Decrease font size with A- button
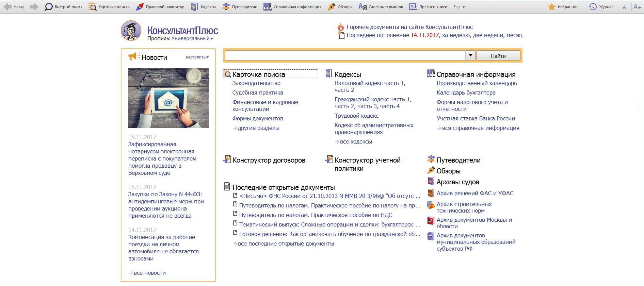Image resolution: width=644 pixels, height=286 pixels. [x=626, y=7]
